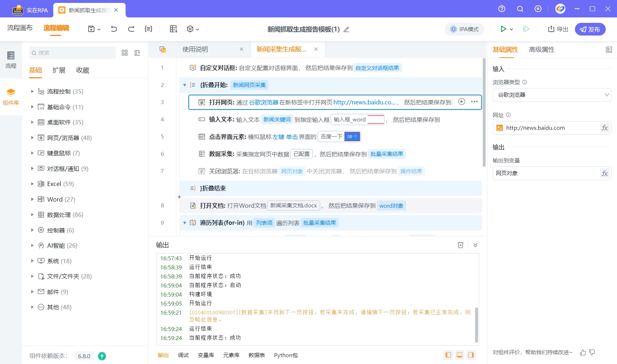Viewport: 617px width, 364px height.
Task: Click thumbs up rating icon
Action: [x=583, y=352]
